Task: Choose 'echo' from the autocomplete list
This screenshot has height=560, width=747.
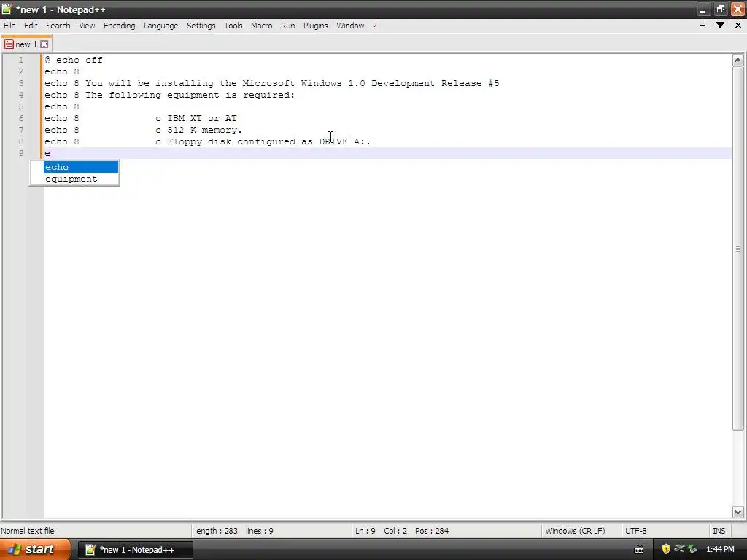Action: click(81, 167)
